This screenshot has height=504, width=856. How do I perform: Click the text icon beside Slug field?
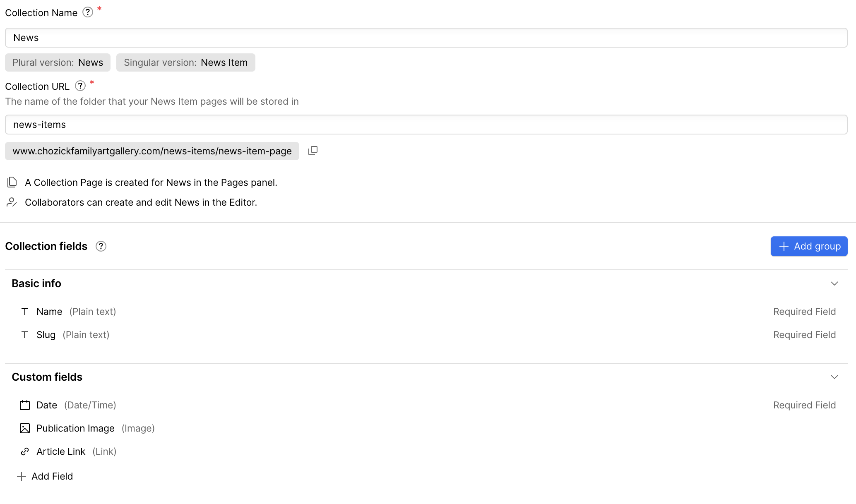(25, 335)
